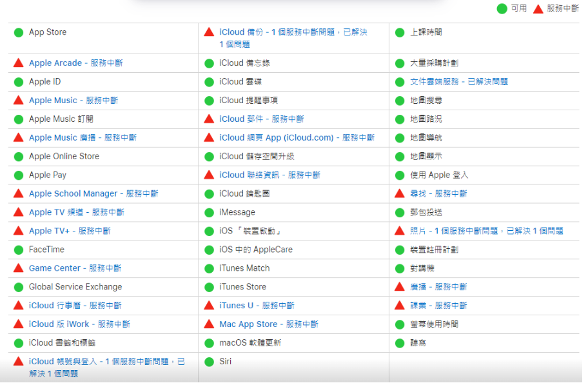Open Apple Music 服務中斷 link
The height and width of the screenshot is (383, 588).
73,101
